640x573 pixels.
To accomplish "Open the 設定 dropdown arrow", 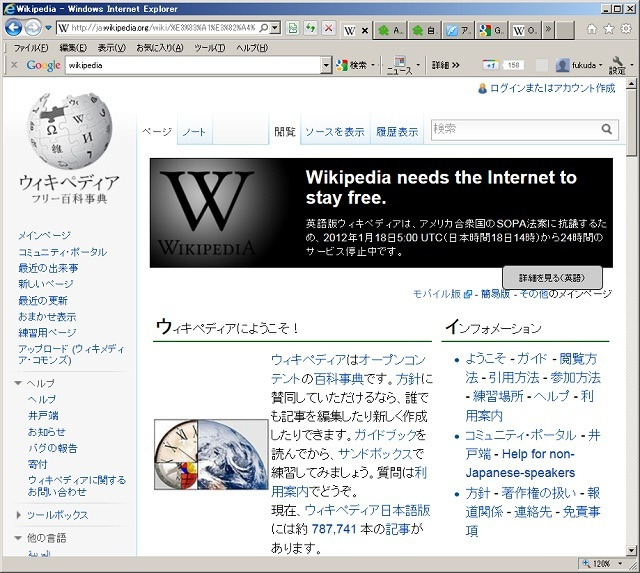I will coord(632,65).
